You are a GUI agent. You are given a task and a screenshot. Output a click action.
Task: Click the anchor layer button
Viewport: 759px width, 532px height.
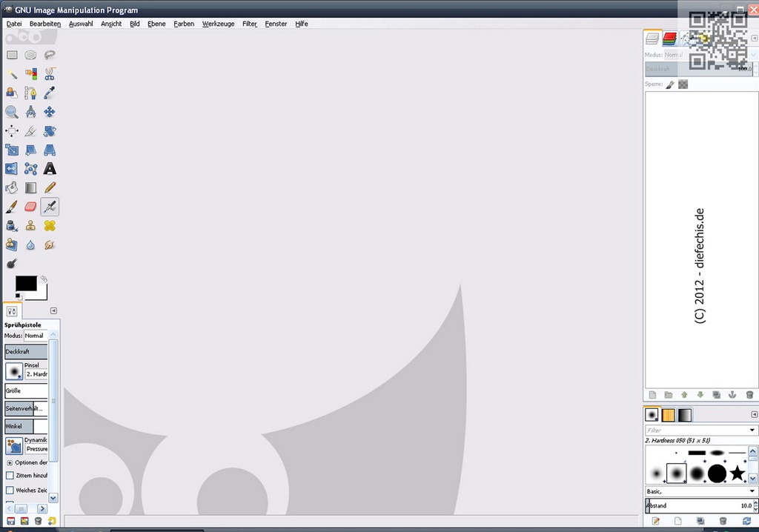[732, 395]
